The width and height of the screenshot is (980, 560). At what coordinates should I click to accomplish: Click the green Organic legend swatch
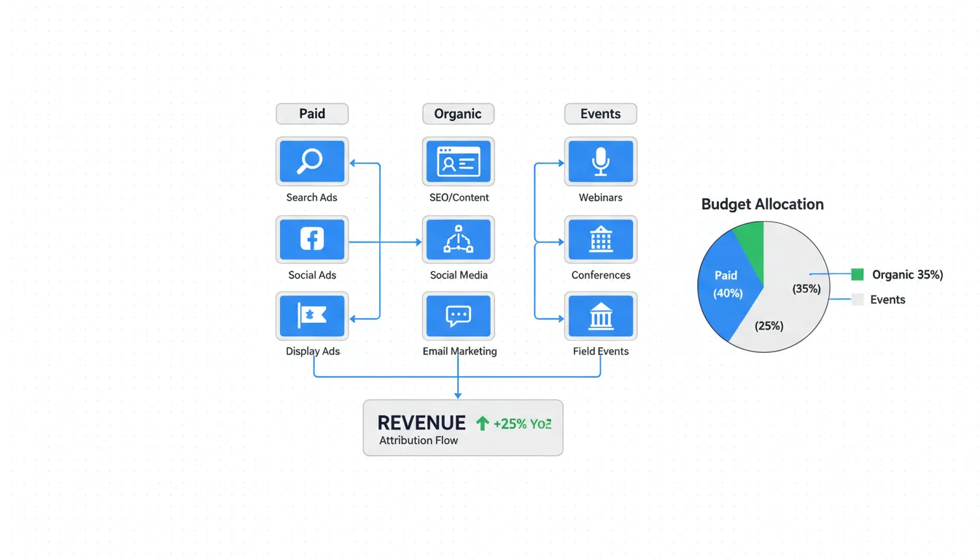coord(857,275)
